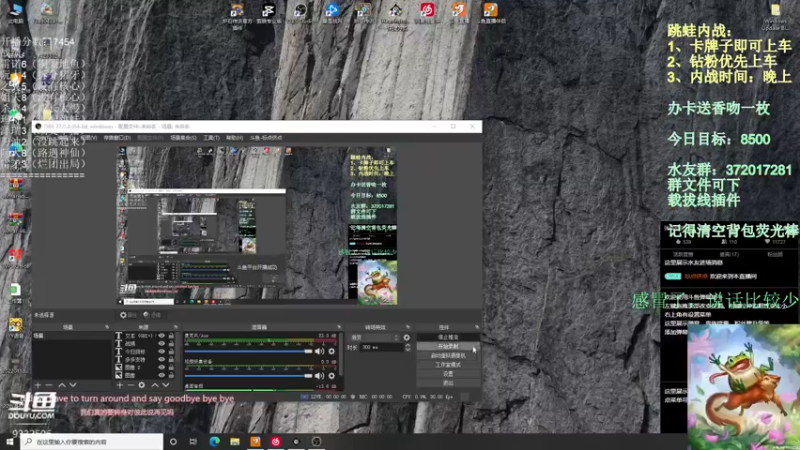Pop out the controls dock
Viewport: 800px width, 450px height.
click(477, 327)
